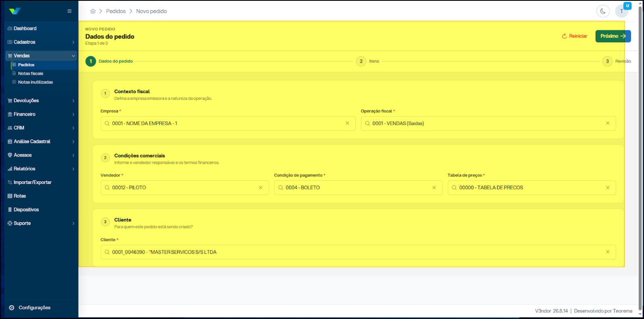Expand the Financeiro menu
The image size is (644, 319).
pos(41,114)
